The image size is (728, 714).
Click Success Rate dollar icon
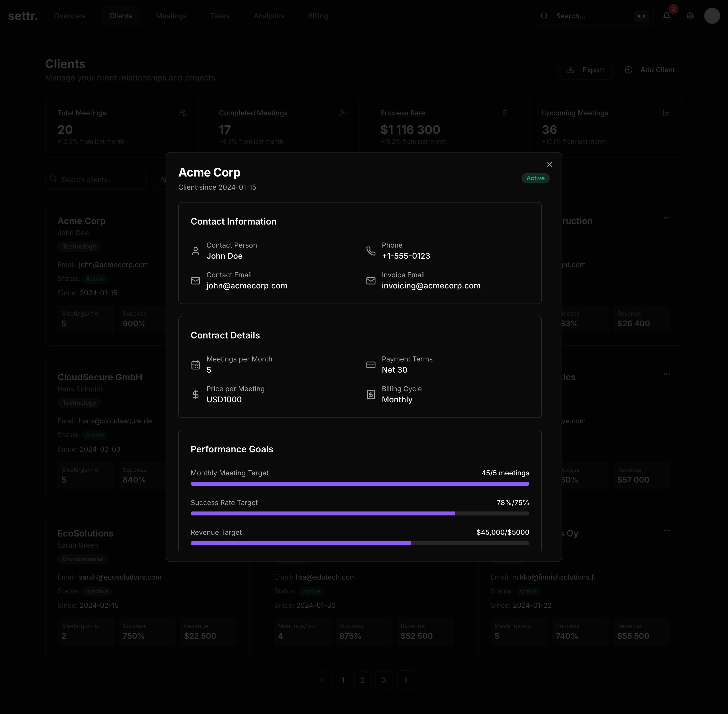click(x=505, y=113)
